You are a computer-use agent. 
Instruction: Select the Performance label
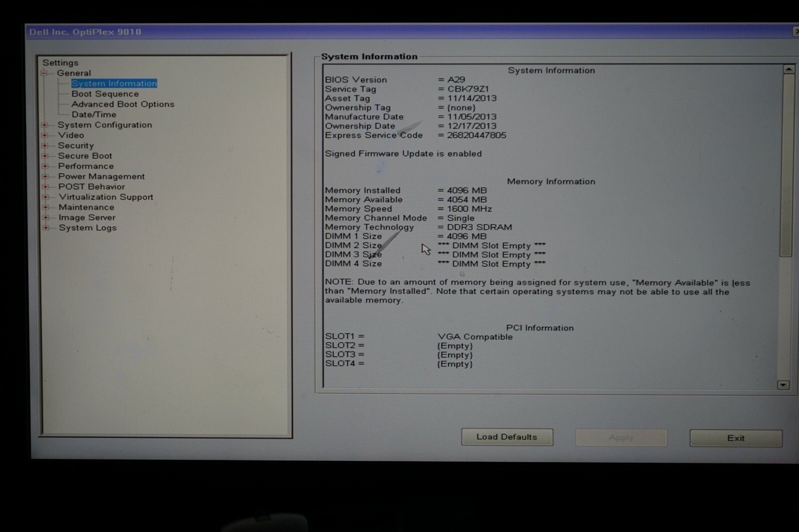(x=86, y=166)
